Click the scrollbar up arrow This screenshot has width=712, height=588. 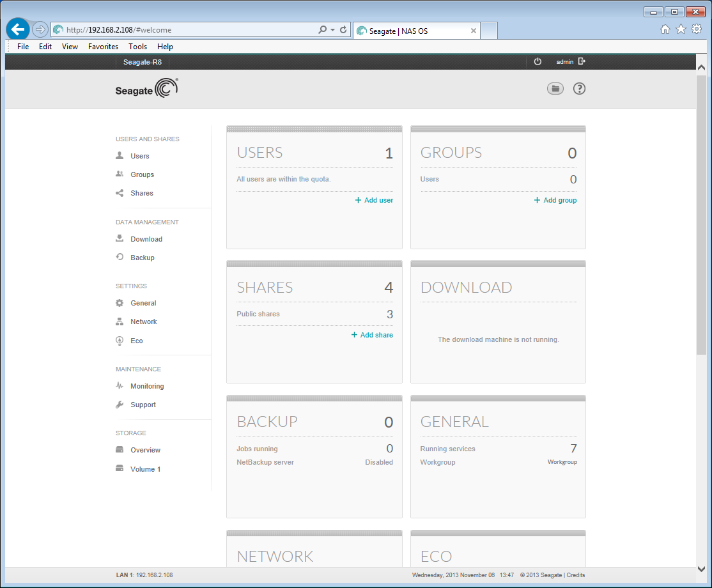pyautogui.click(x=701, y=67)
